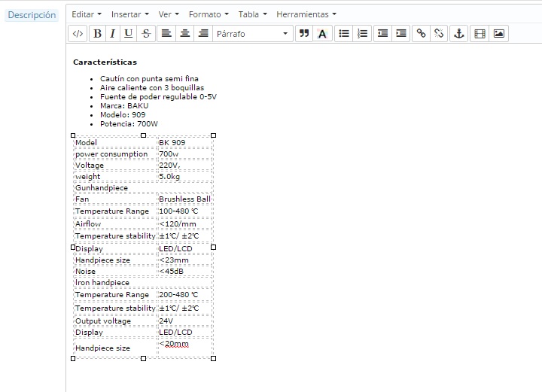Click the 'Potencia: 700W' bullet
Viewport: 542px width, 392px height.
pyautogui.click(x=129, y=123)
